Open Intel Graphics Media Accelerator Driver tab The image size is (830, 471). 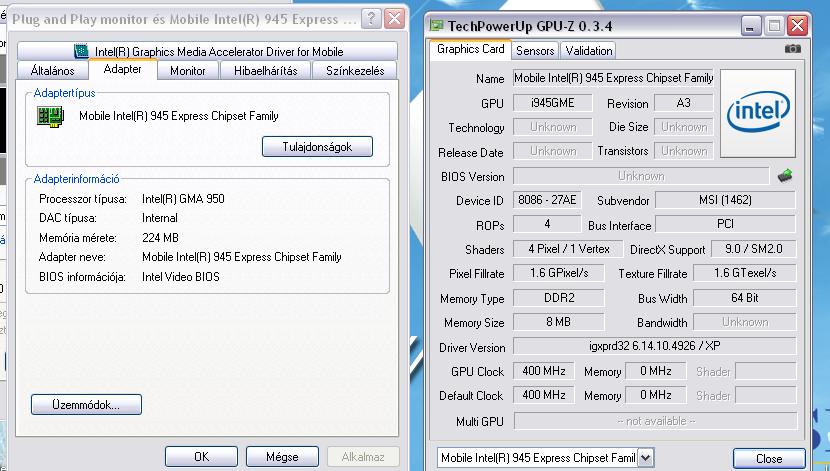[208, 51]
